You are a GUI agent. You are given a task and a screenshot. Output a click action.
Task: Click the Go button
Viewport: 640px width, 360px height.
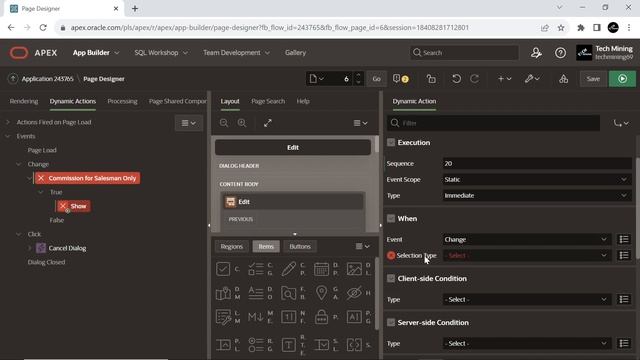[376, 79]
